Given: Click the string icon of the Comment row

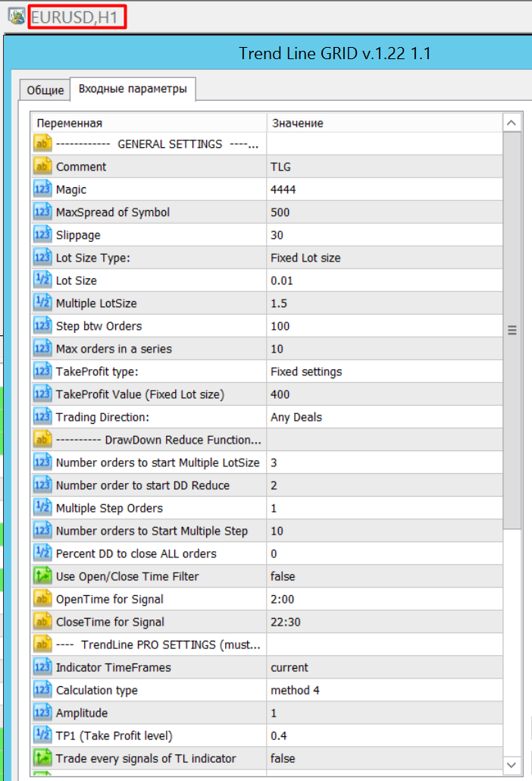Looking at the screenshot, I should point(42,166).
